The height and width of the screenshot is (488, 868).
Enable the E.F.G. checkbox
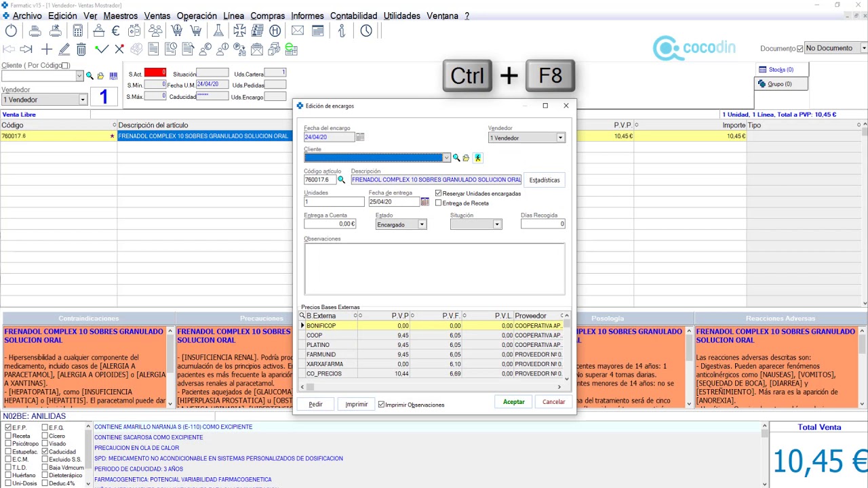45,427
